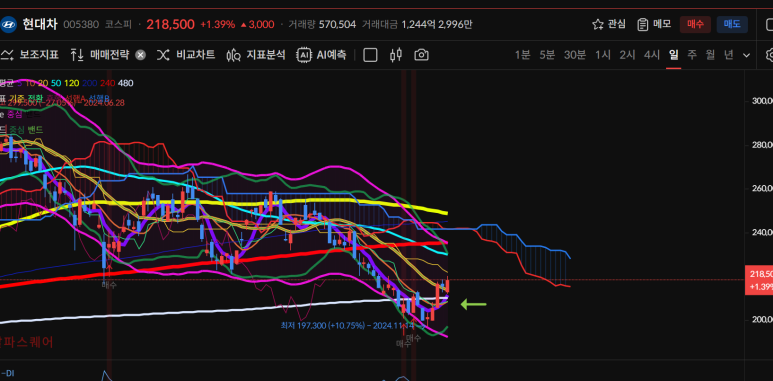The image size is (773, 381).
Task: Click the 현대차 stock name
Action: coord(39,24)
